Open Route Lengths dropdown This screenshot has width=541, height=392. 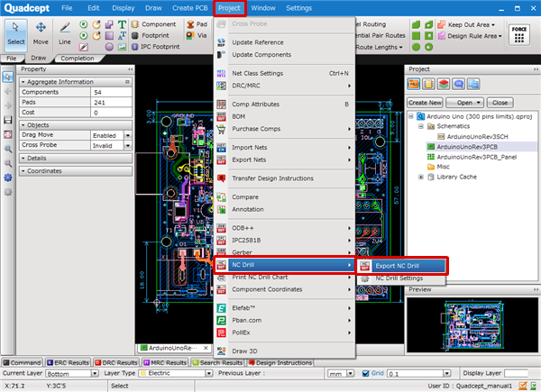379,47
